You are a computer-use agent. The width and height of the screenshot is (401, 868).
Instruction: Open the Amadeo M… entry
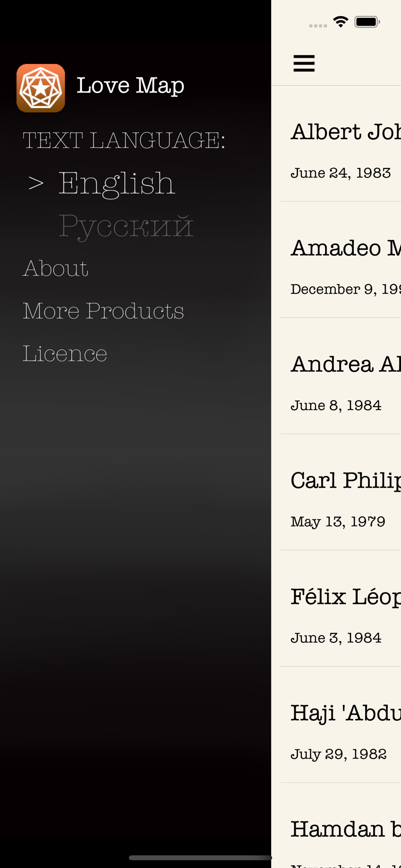341,260
